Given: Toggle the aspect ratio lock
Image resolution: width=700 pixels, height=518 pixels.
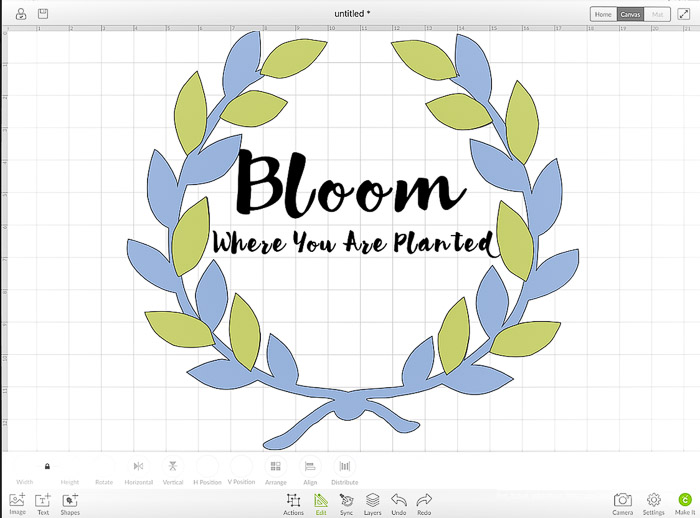Looking at the screenshot, I should click(47, 466).
